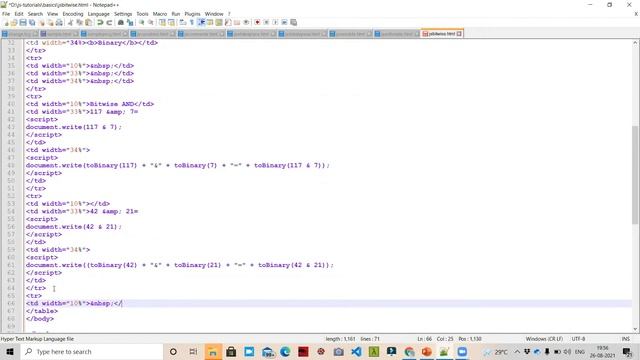This screenshot has height=360, width=640.
Task: Click the Save All toolbar icon
Action: (x=32, y=22)
